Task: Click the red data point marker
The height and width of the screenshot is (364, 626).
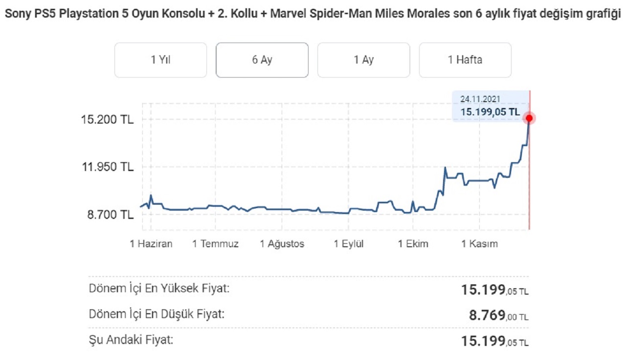Action: tap(529, 118)
